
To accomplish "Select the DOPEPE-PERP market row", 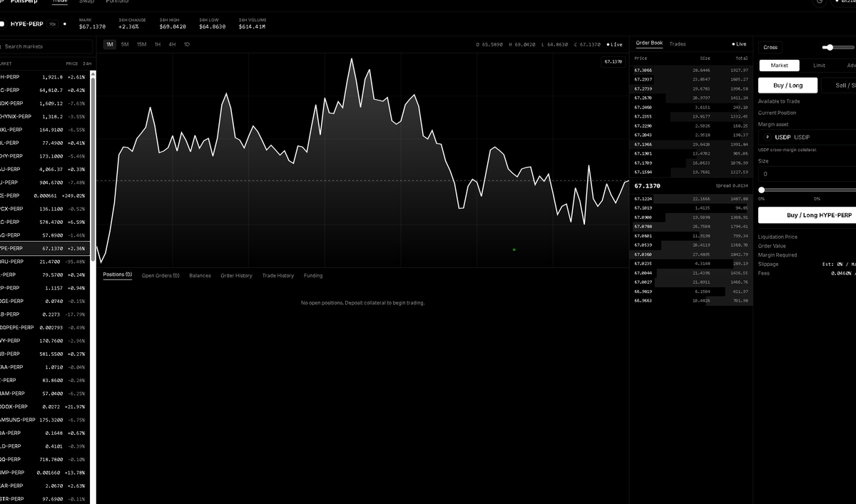I will pyautogui.click(x=44, y=327).
